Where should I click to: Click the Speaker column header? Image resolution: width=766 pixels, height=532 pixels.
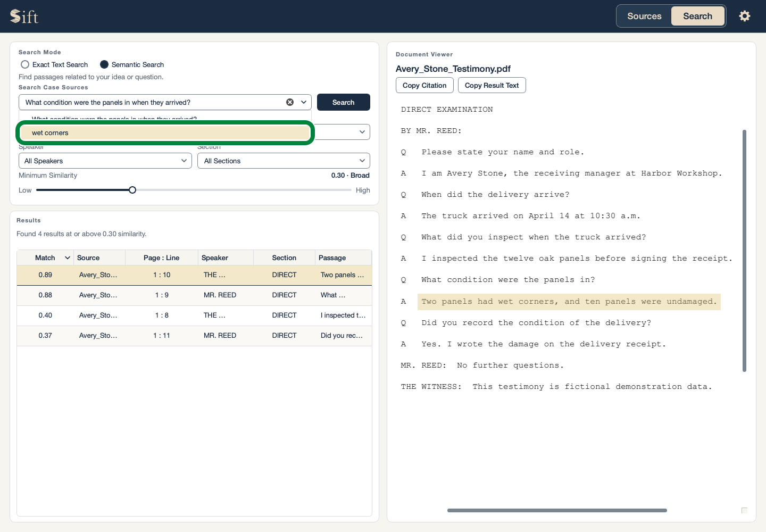[x=226, y=258]
